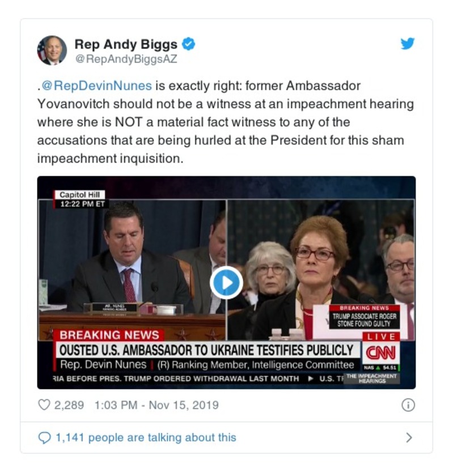Click the Roger Stone breaking news inset
Image resolution: width=453 pixels, height=476 pixels.
point(364,317)
